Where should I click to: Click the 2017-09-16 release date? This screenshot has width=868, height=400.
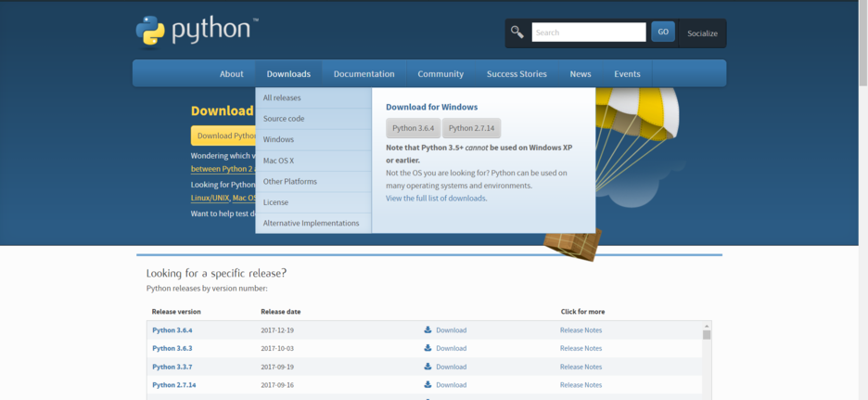tap(277, 385)
